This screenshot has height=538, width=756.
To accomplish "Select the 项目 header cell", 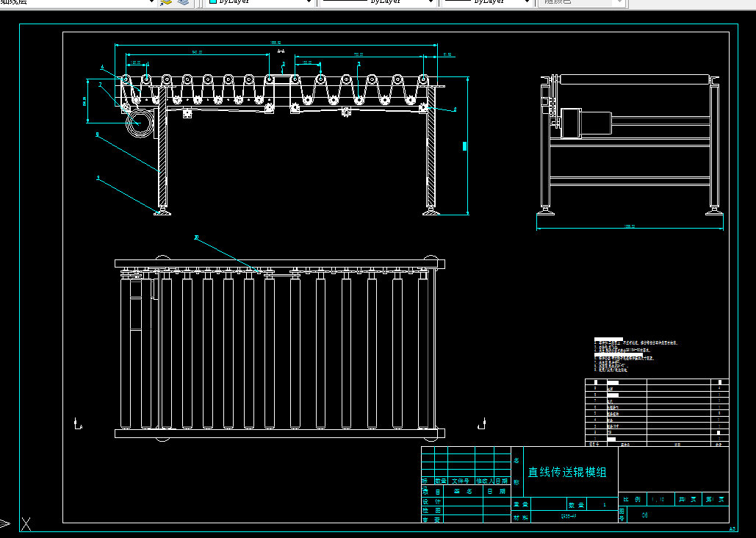I will 431,492.
